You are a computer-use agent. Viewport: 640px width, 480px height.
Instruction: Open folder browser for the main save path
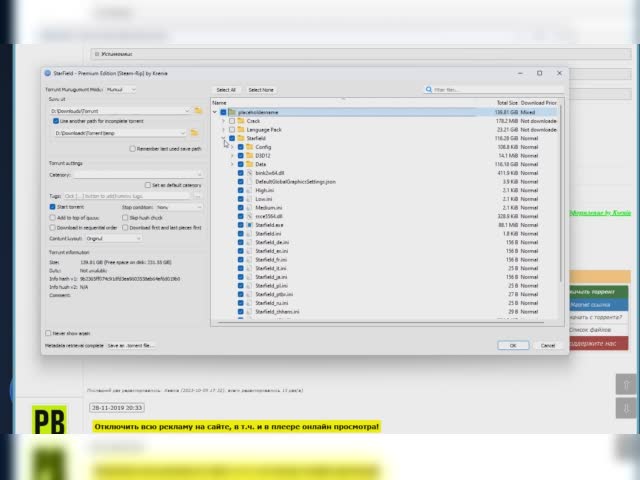(198, 111)
